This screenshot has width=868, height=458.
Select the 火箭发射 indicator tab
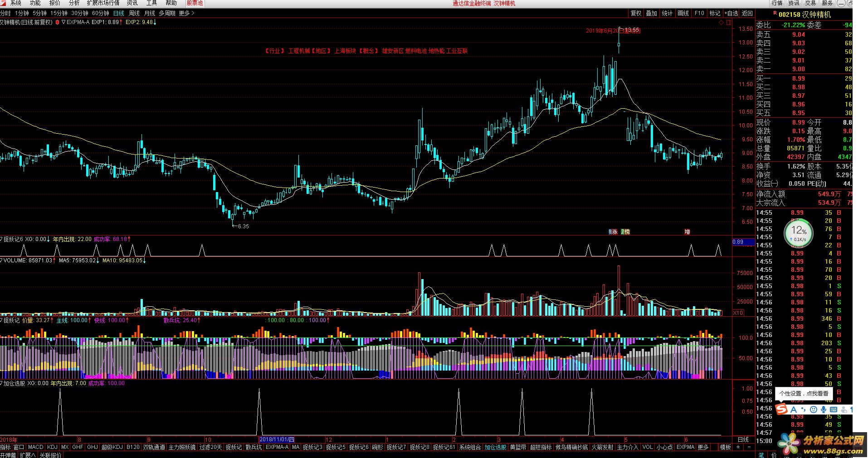click(x=602, y=447)
